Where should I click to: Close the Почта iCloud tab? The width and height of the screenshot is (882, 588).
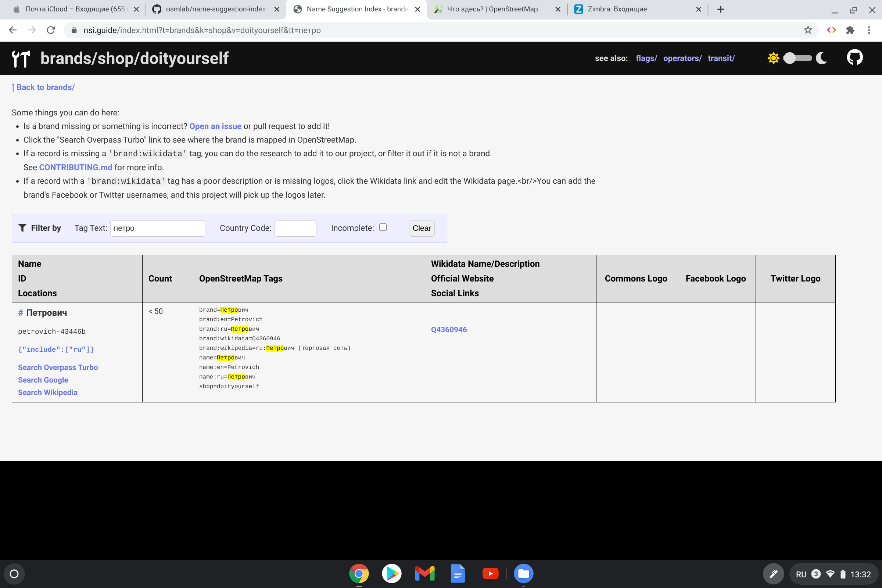click(136, 10)
